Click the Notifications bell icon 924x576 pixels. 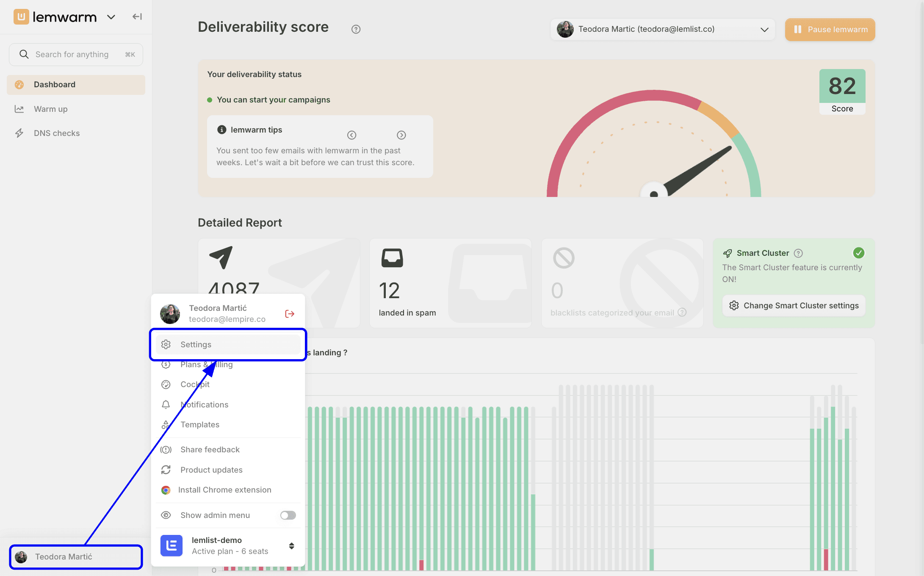click(x=166, y=404)
